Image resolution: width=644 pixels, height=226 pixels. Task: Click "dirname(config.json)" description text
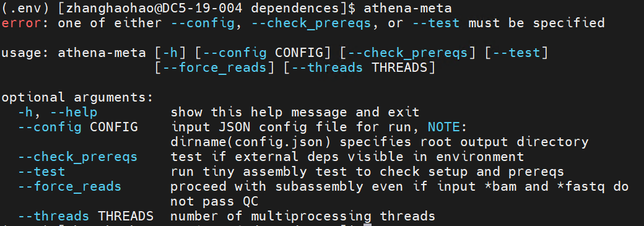point(251,142)
